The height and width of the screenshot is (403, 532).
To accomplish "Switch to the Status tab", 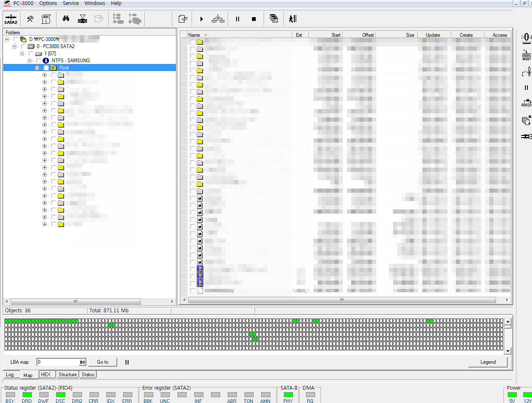I will point(88,375).
